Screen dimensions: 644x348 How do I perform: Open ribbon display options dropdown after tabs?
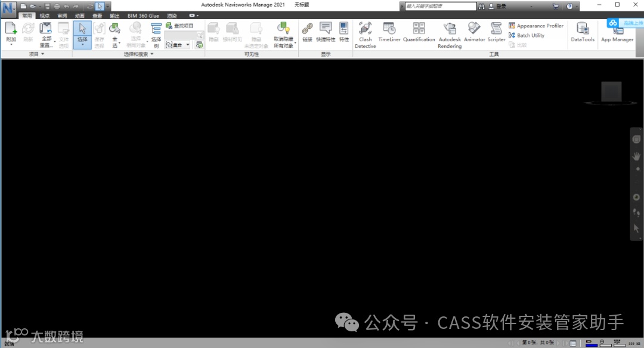(193, 16)
